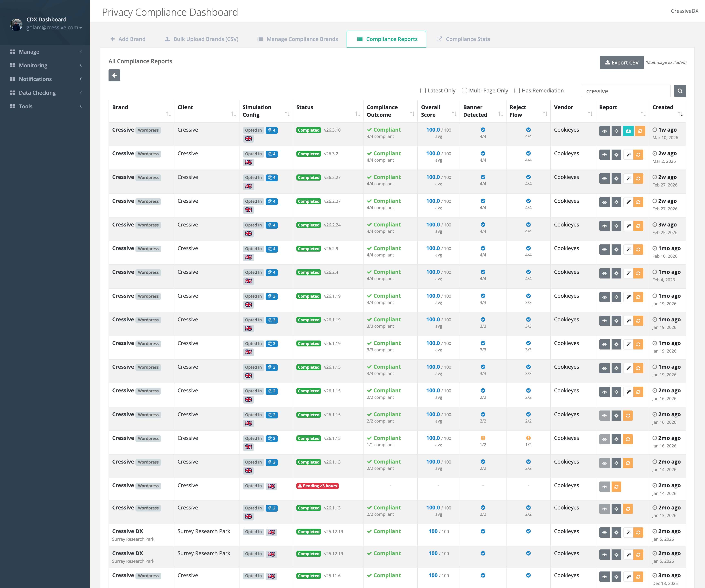
Task: Open the eye view icon for the latest report
Action: pos(605,131)
